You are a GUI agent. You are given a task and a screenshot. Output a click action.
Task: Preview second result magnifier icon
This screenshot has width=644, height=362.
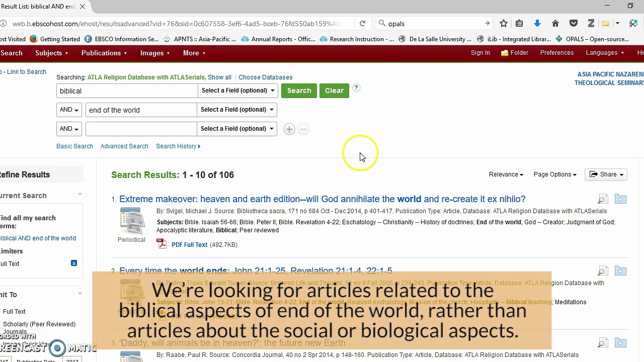[x=602, y=271]
